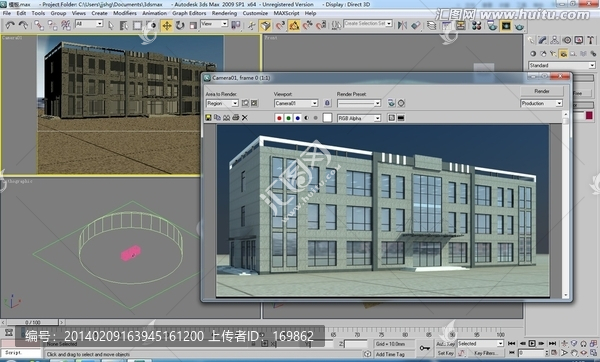Viewport: 600px width, 362px height.
Task: Open the Viewport 'Camera01' dropdown
Action: pyautogui.click(x=296, y=103)
